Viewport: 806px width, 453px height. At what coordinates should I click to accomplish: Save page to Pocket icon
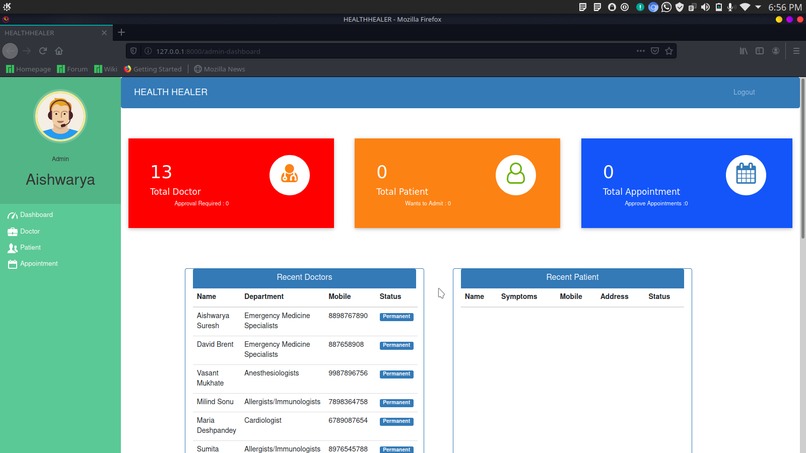coord(655,51)
